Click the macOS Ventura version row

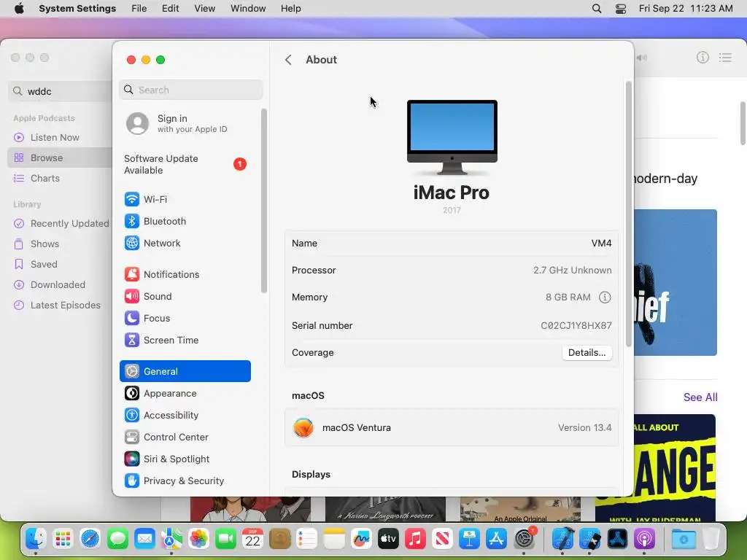tap(452, 427)
